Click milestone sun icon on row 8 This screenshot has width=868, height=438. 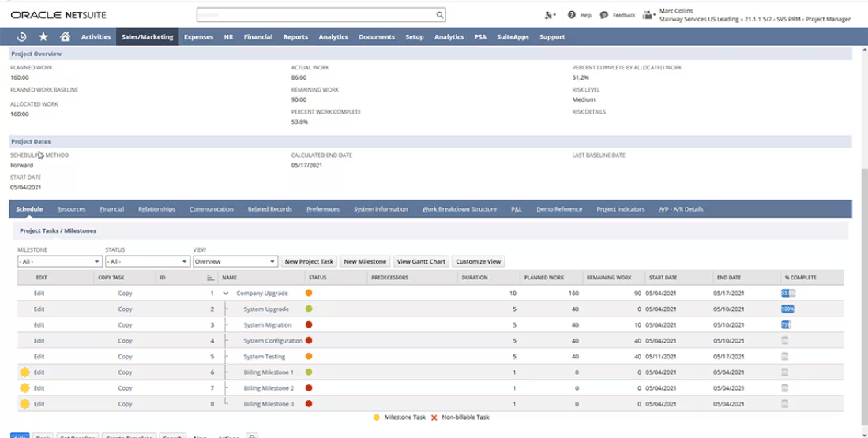25,404
